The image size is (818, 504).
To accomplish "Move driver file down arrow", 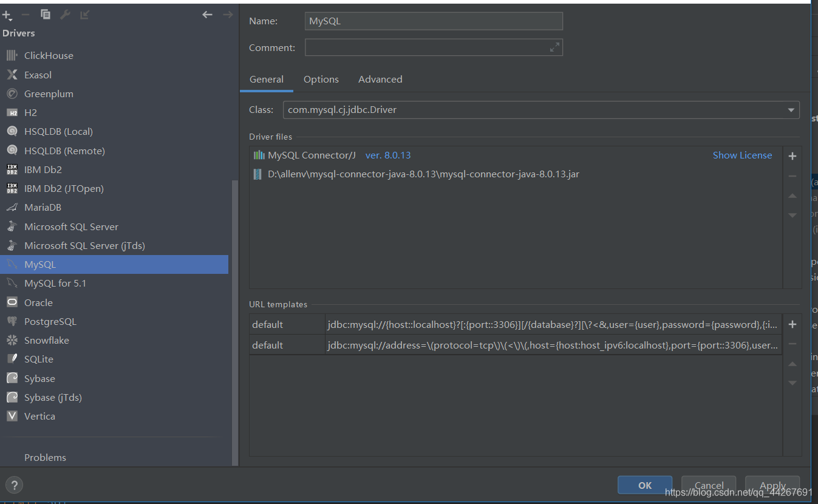I will (792, 215).
